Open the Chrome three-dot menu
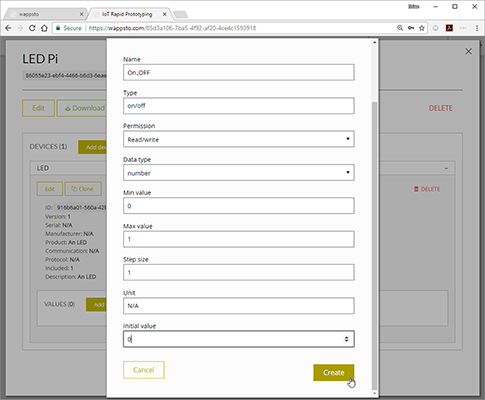Screen dimensions: 485x400 tap(477, 28)
